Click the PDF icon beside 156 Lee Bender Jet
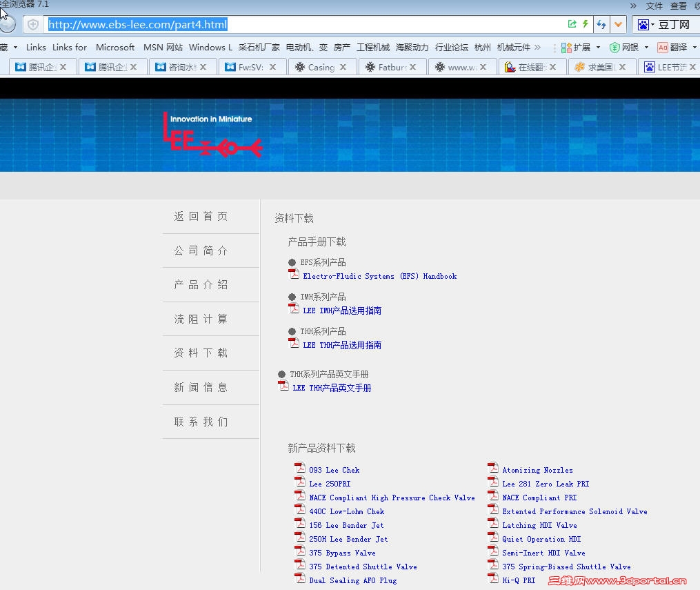 coord(300,523)
